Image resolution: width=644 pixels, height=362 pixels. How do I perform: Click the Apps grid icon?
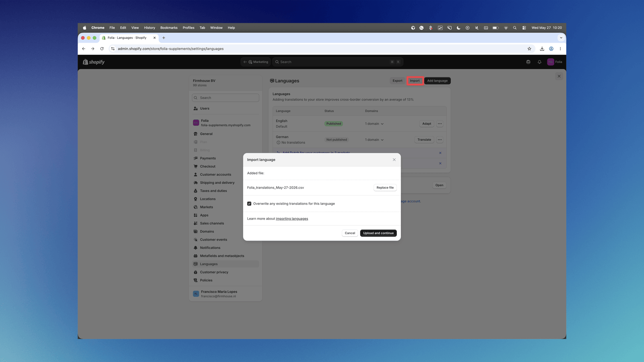click(x=196, y=215)
